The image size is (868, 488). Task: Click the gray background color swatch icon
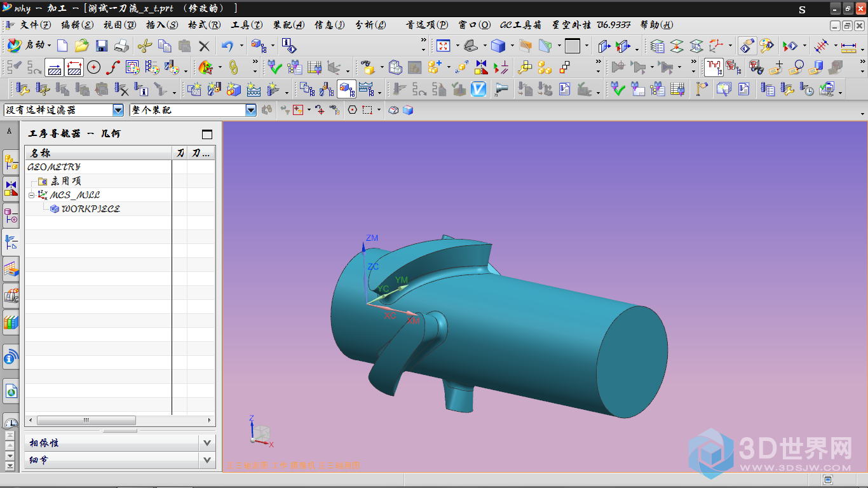point(573,46)
